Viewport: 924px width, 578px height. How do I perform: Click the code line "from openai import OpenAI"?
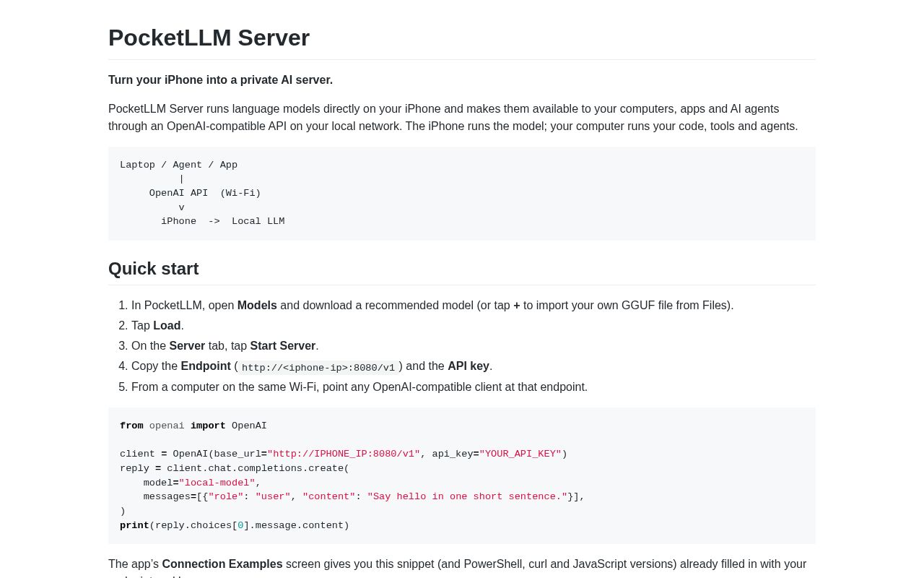point(193,426)
